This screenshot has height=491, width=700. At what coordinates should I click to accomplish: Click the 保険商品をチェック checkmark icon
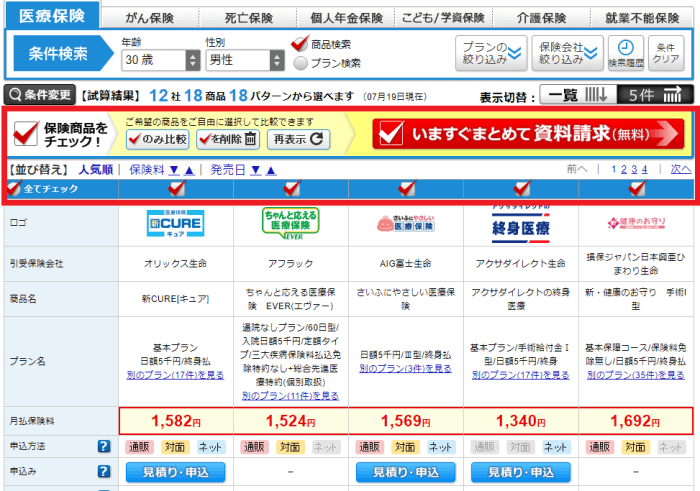pyautogui.click(x=25, y=133)
